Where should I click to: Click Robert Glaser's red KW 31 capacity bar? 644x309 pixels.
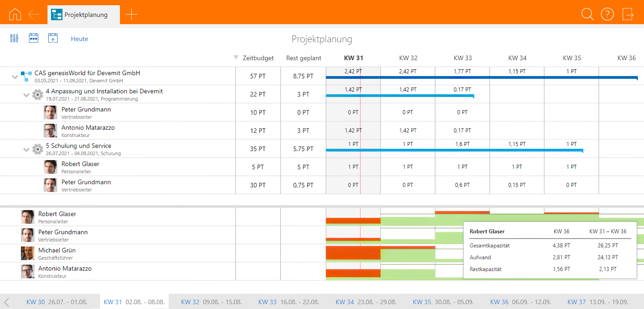(353, 220)
